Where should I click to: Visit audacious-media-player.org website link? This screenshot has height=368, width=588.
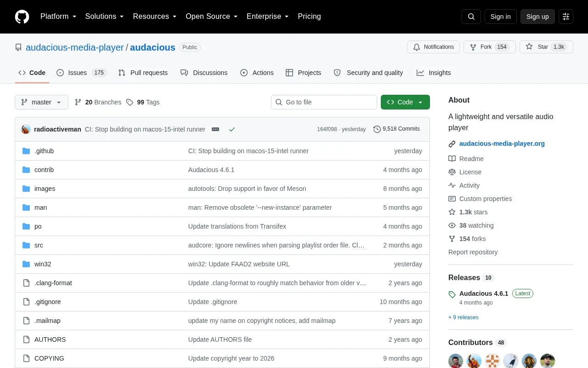coord(502,144)
